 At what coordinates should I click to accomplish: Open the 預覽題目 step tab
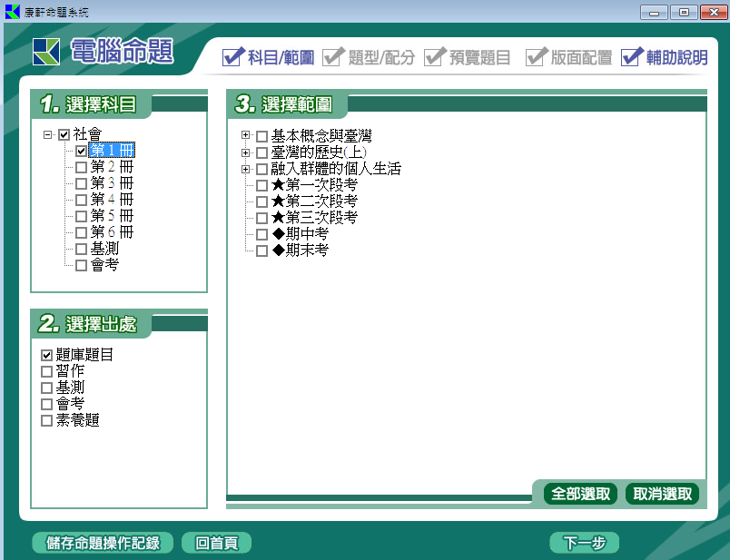click(467, 57)
